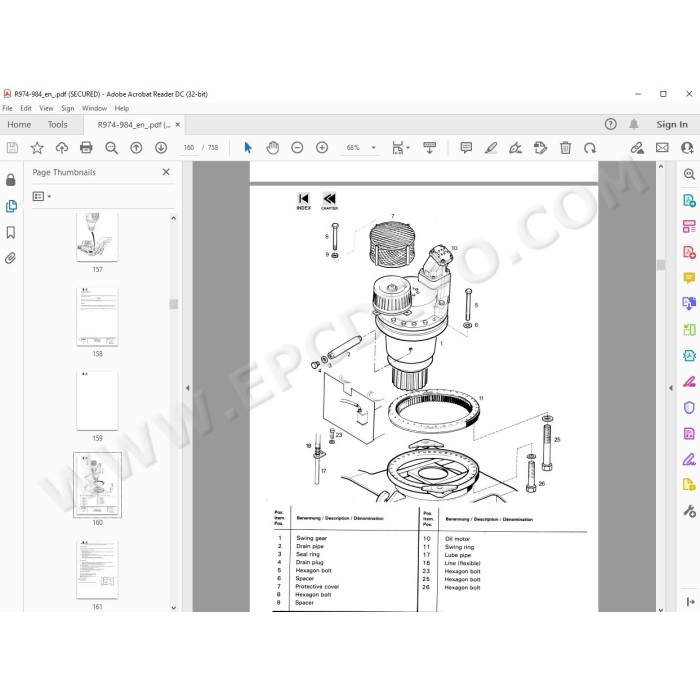Zoom out with minus icon

[x=297, y=148]
